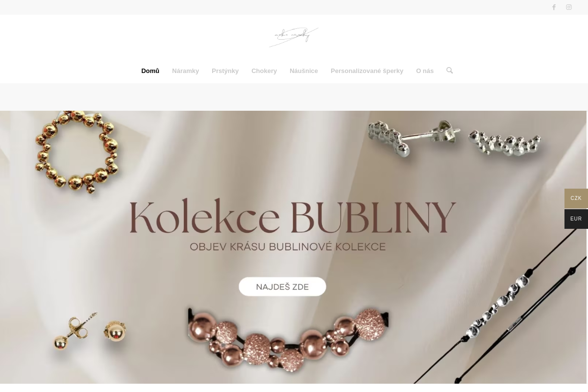Screen dimensions: 588x392
Task: Open the Náušnice category
Action: 304,71
